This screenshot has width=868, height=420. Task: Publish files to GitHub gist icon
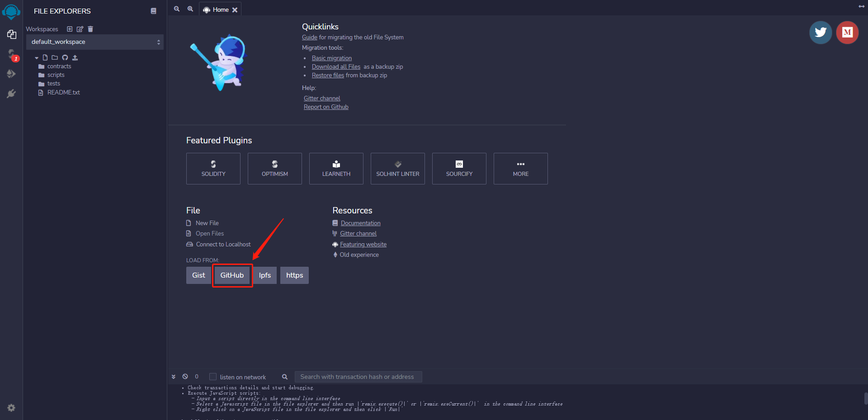click(65, 57)
